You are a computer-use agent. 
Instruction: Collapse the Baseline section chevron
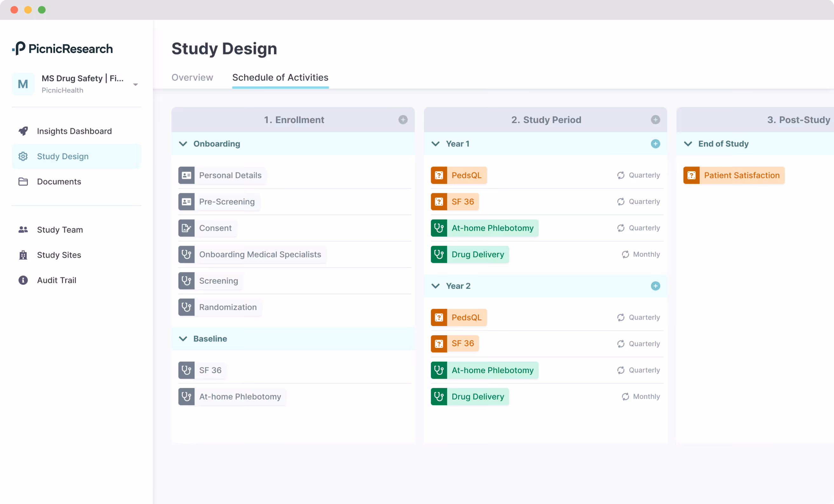[x=183, y=338]
